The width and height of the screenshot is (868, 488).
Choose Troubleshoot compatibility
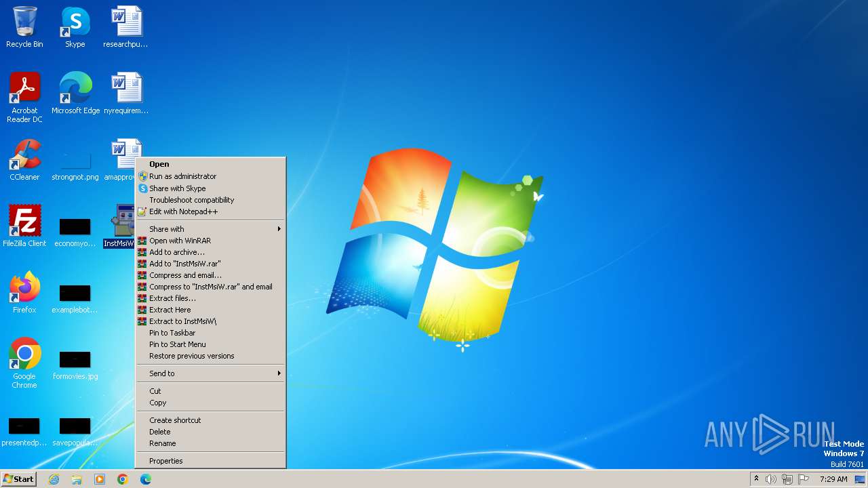pyautogui.click(x=211, y=200)
